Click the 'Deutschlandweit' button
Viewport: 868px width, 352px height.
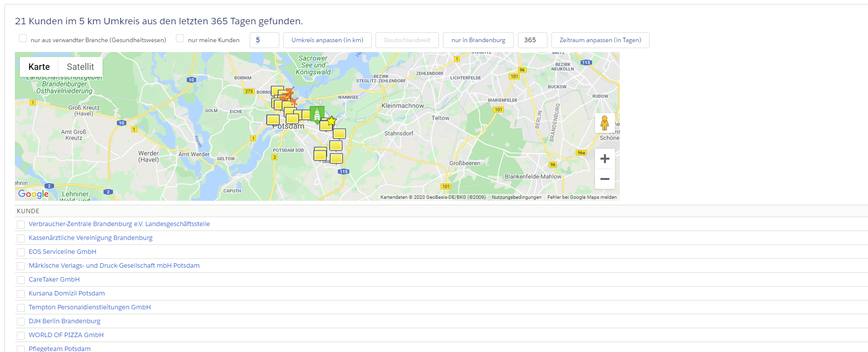click(407, 40)
